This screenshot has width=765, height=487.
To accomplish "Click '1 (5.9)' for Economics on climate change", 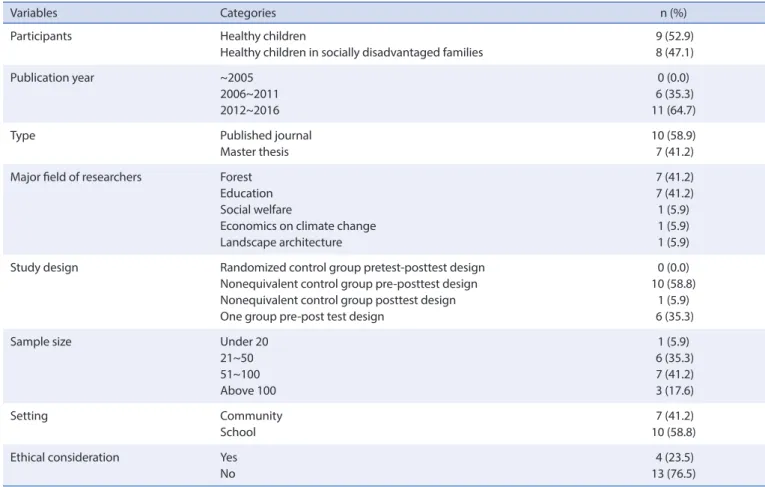I will pyautogui.click(x=673, y=226).
